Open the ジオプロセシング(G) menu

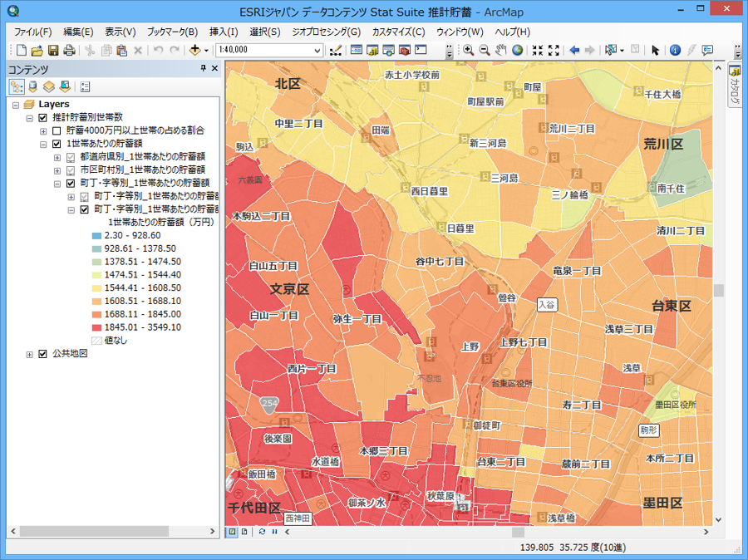click(x=327, y=32)
